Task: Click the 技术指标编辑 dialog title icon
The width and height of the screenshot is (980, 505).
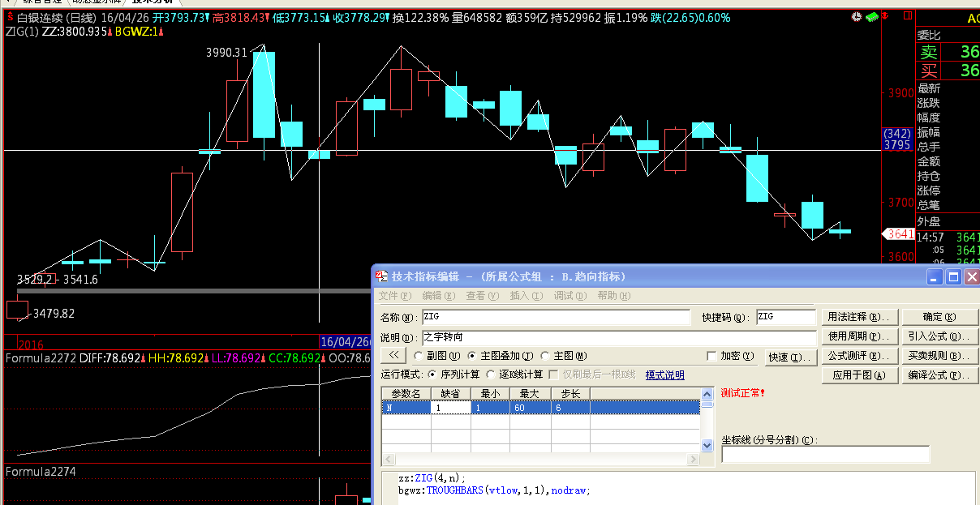Action: click(382, 277)
